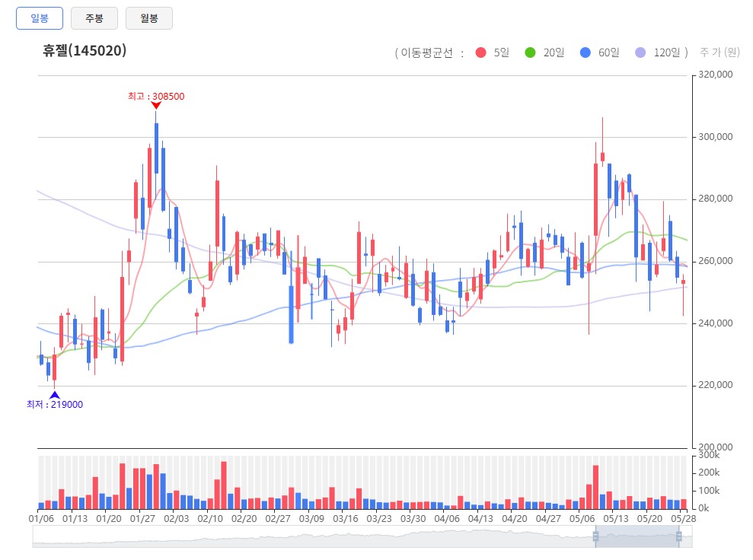The width and height of the screenshot is (753, 560).
Task: Click the 03/09 date axis label
Action: (311, 519)
